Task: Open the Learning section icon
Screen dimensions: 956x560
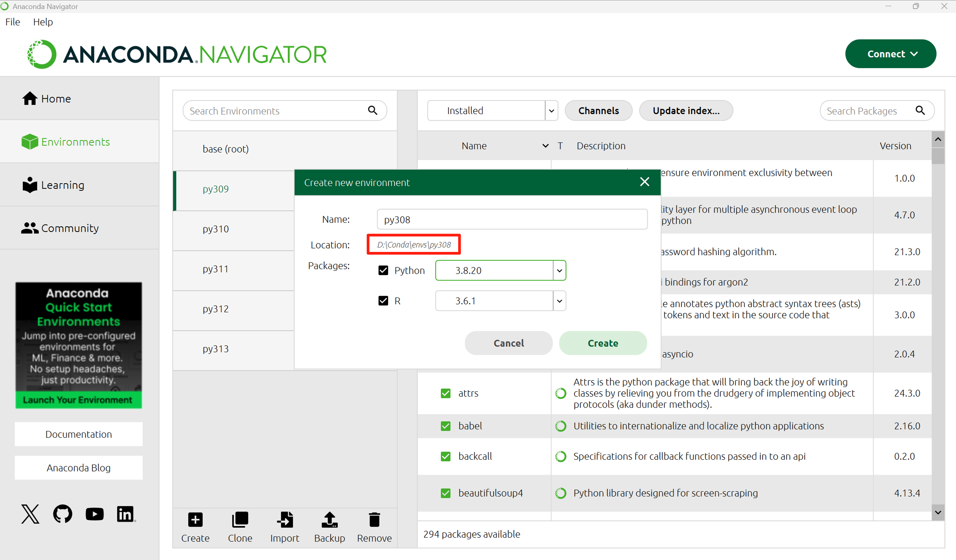Action: point(30,185)
